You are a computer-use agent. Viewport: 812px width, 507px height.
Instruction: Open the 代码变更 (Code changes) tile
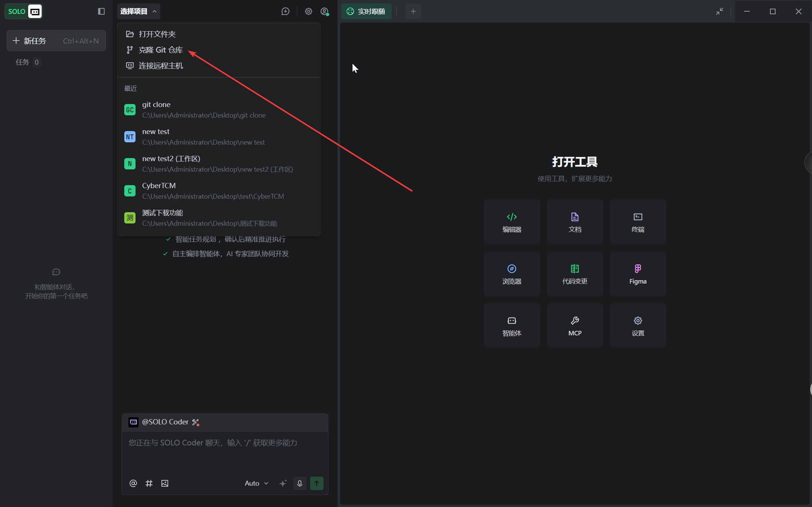[x=575, y=274]
